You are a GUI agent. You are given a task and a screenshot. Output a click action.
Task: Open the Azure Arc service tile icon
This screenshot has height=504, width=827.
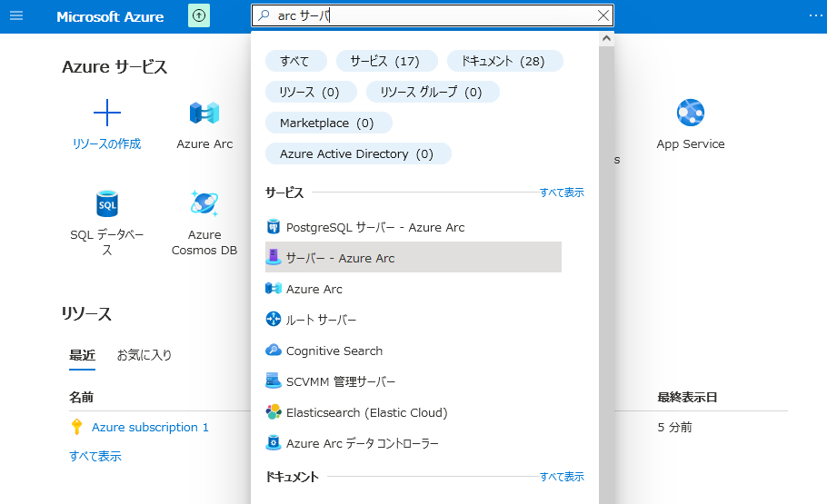pyautogui.click(x=204, y=113)
